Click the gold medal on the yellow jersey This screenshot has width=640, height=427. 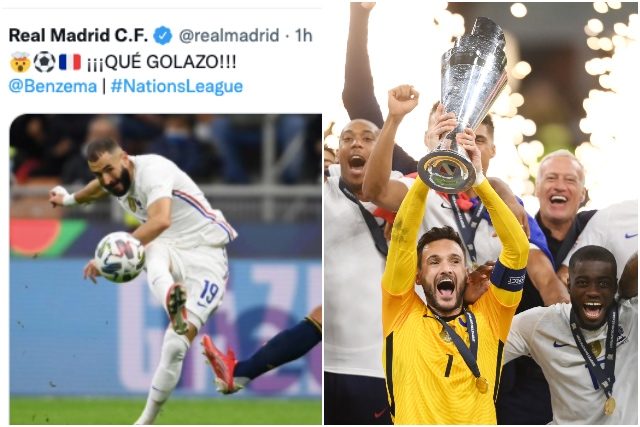click(482, 385)
